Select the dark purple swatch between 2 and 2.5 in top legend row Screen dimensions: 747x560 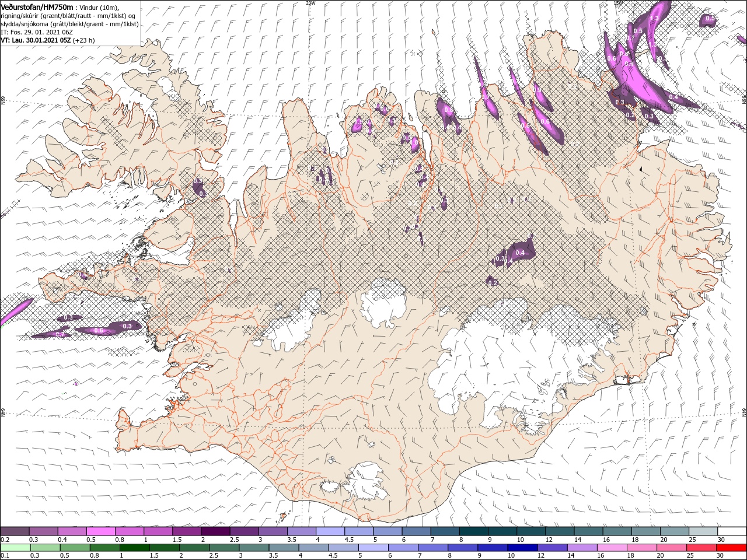point(215,531)
